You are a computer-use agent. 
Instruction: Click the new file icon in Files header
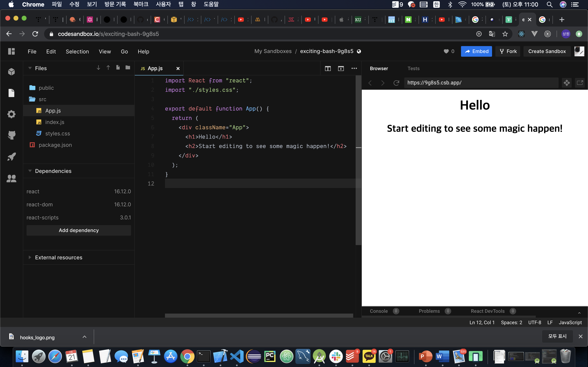[x=118, y=68]
